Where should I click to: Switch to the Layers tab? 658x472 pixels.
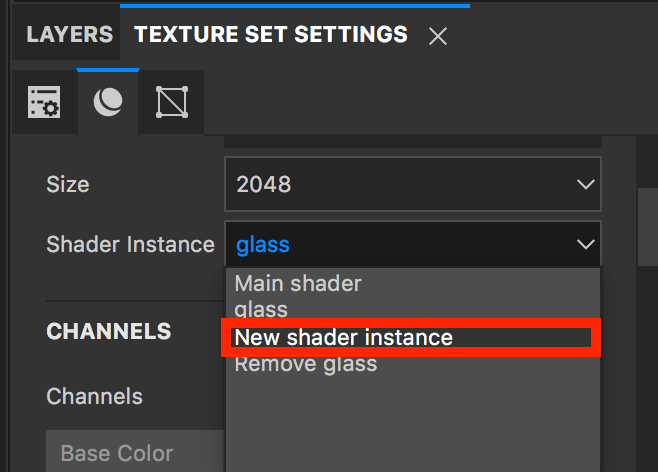70,34
